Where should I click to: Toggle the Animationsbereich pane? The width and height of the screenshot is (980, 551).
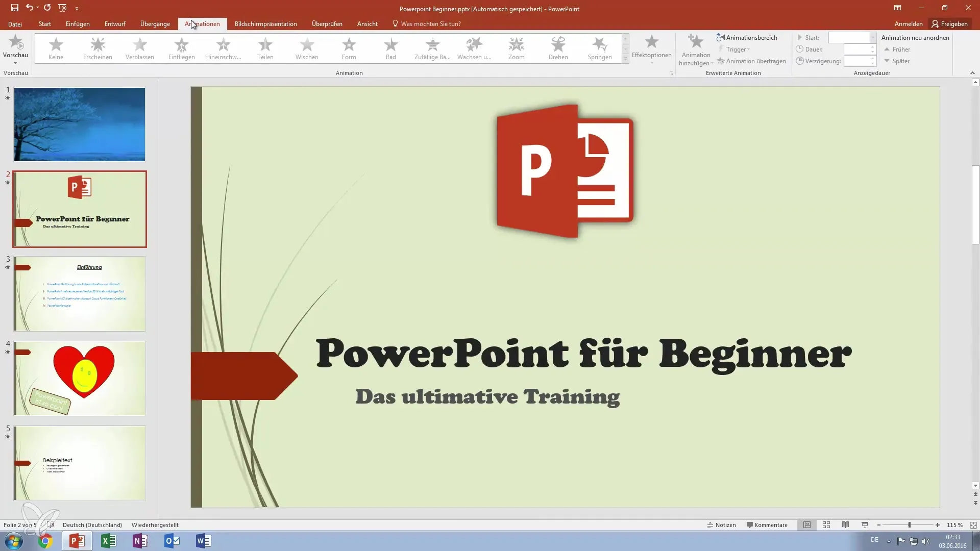747,38
